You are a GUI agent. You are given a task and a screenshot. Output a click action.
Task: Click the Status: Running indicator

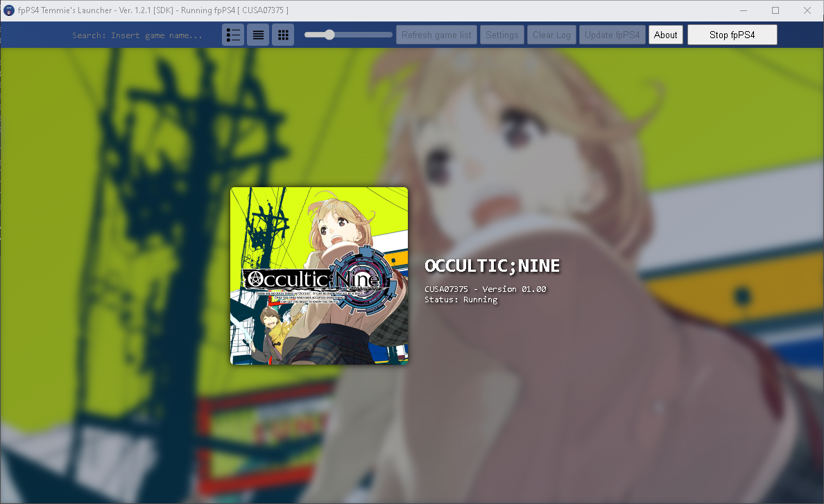(462, 299)
